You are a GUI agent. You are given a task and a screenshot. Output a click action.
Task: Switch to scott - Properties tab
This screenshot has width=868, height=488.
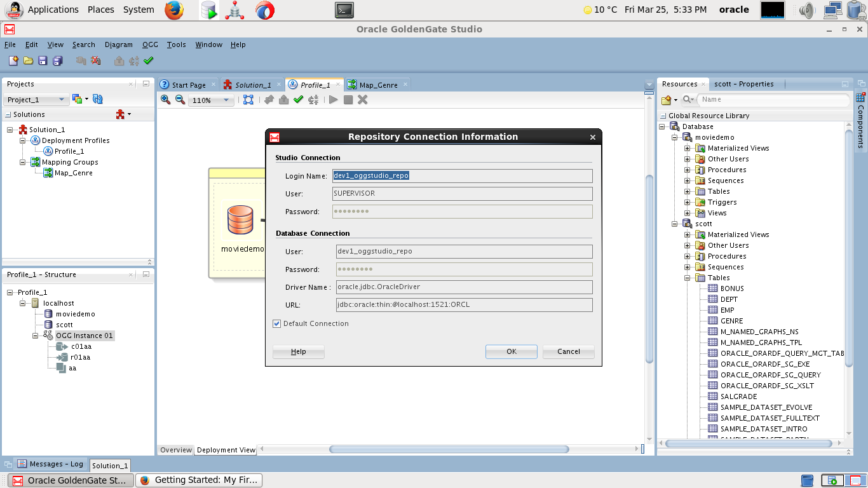point(743,84)
